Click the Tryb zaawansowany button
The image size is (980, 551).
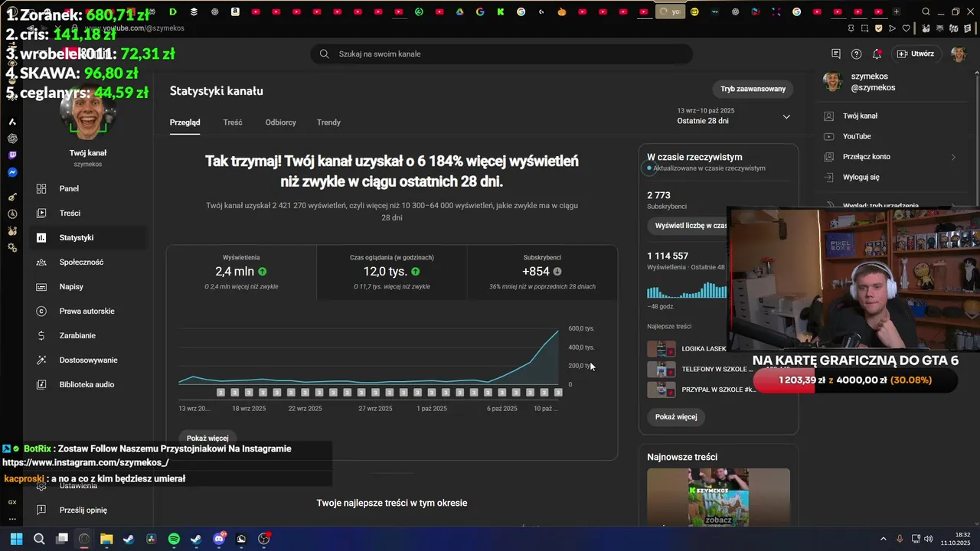click(753, 89)
